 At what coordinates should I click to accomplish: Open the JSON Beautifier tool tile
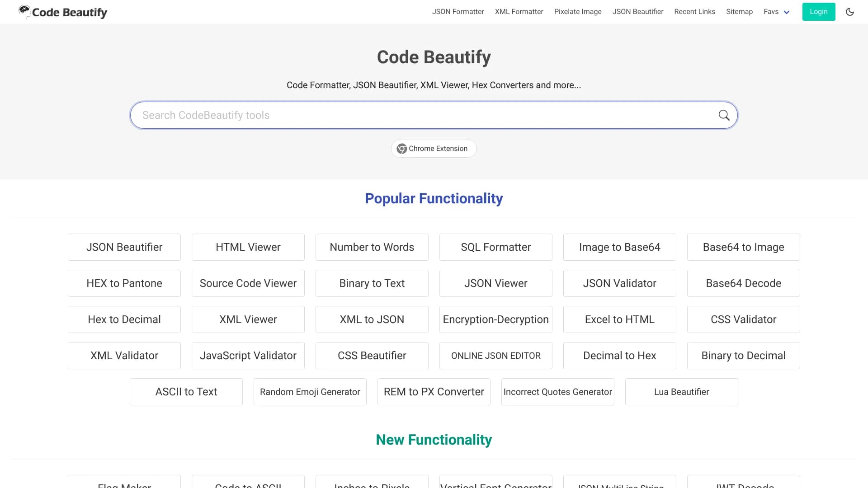(x=124, y=247)
